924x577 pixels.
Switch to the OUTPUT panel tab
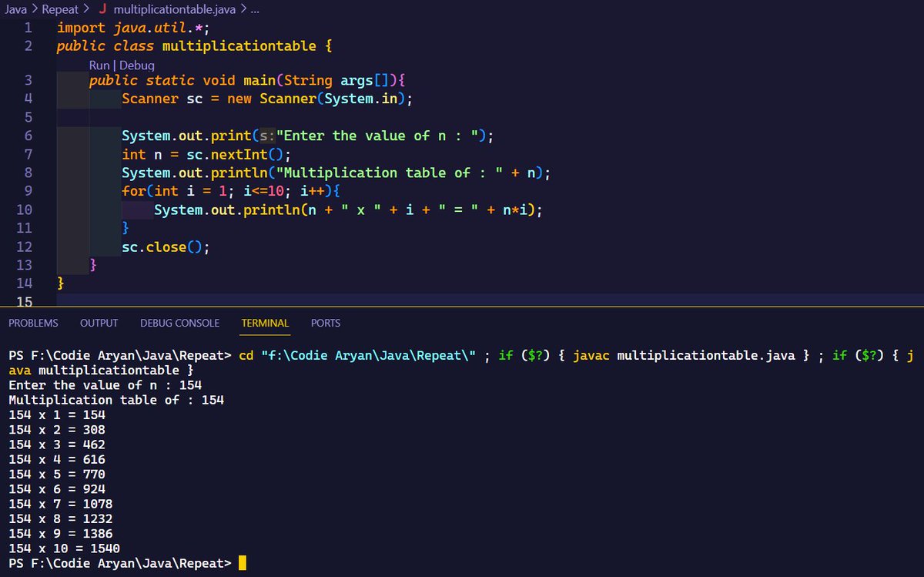99,323
